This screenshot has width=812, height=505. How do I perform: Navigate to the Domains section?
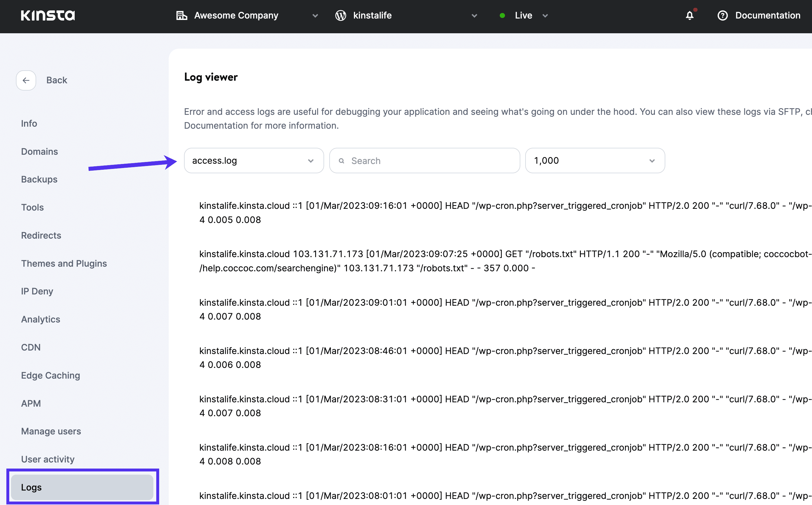pyautogui.click(x=40, y=151)
